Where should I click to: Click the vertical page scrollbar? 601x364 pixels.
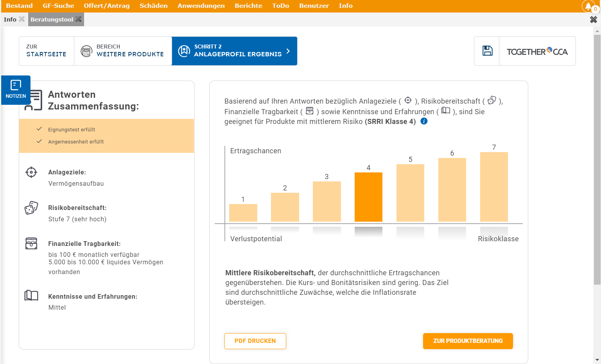click(x=597, y=156)
